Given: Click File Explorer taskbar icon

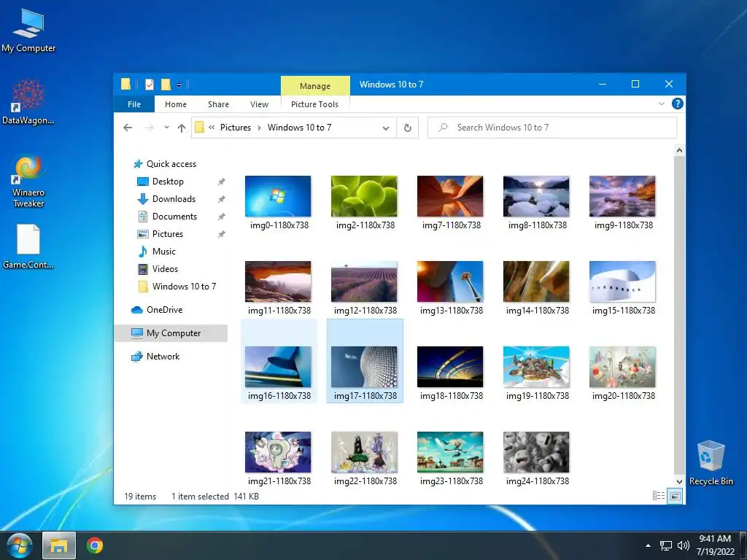Looking at the screenshot, I should 59,545.
